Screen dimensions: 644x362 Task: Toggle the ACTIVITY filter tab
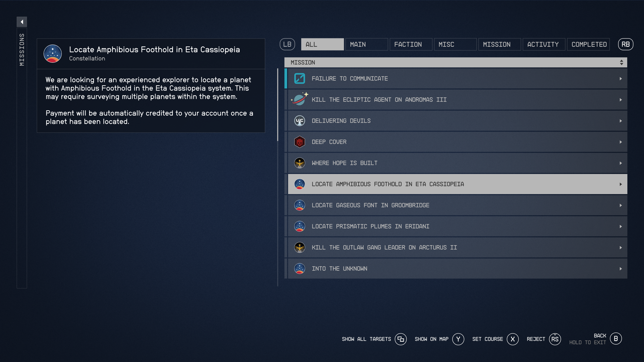(543, 44)
